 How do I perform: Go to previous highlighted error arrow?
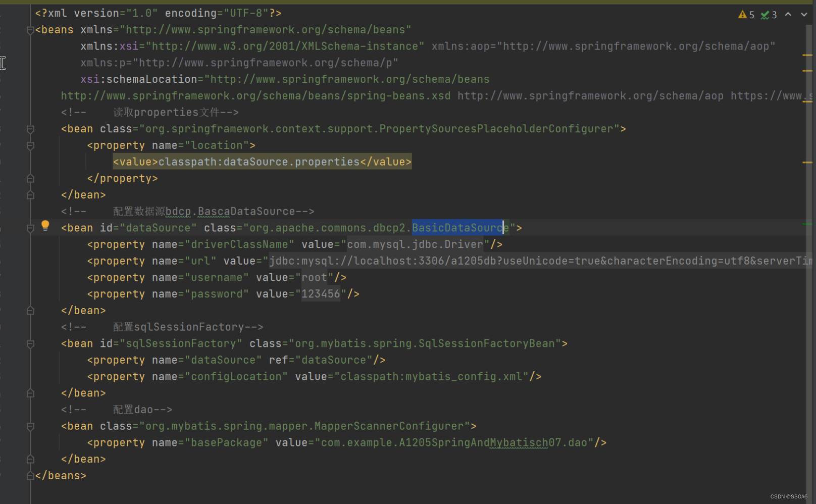[788, 15]
